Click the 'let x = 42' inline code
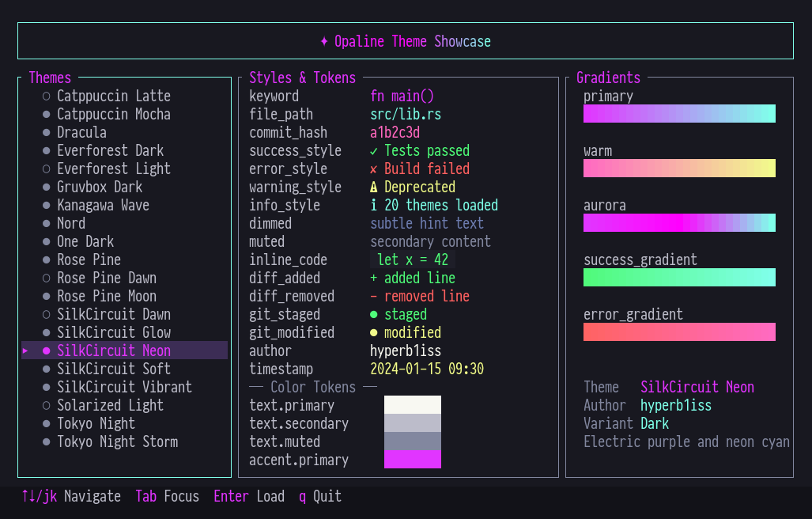Viewport: 812px width, 519px height. click(413, 259)
